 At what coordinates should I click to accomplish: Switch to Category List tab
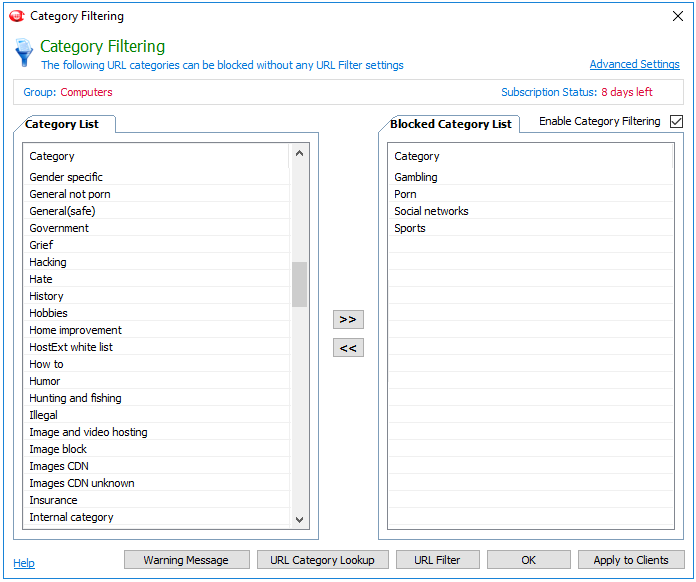click(64, 124)
